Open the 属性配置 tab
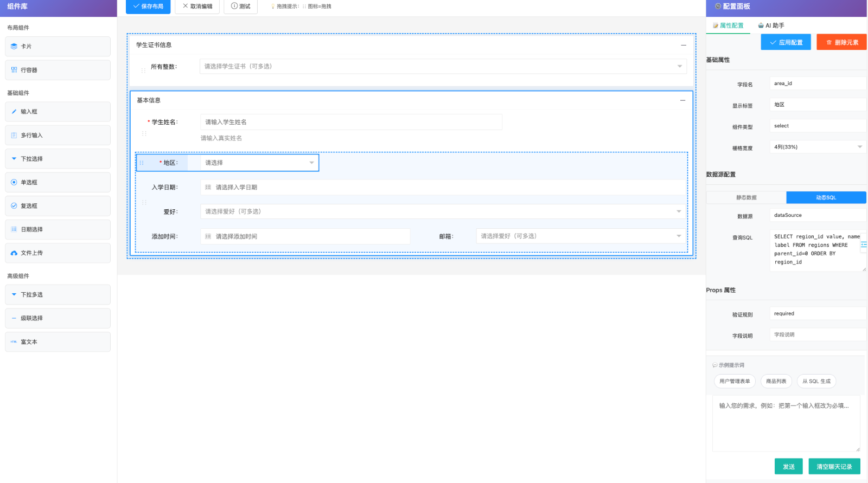Image resolution: width=868 pixels, height=483 pixels. 728,25
